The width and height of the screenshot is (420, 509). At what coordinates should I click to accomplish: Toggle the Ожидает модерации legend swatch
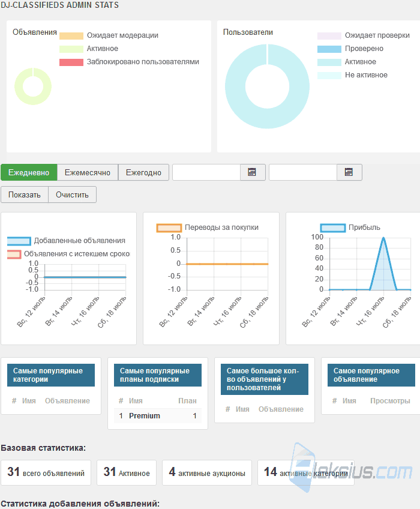click(x=71, y=35)
